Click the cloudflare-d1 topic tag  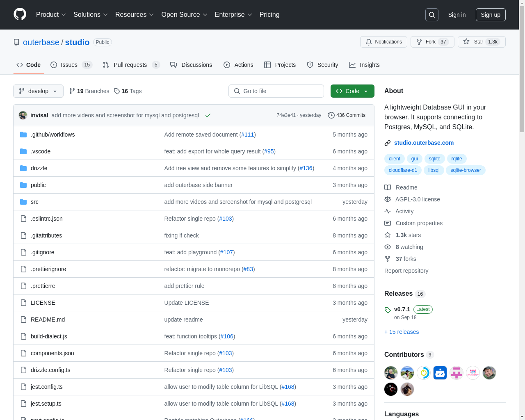403,170
